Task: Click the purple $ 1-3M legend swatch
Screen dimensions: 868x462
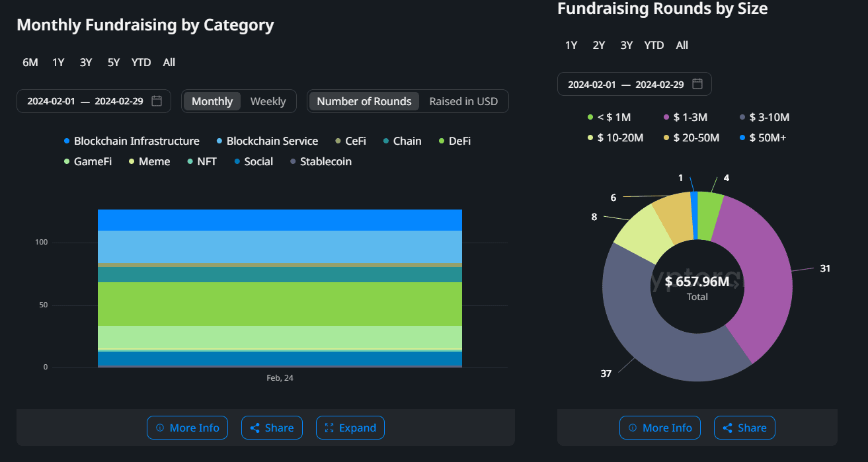Action: point(666,118)
